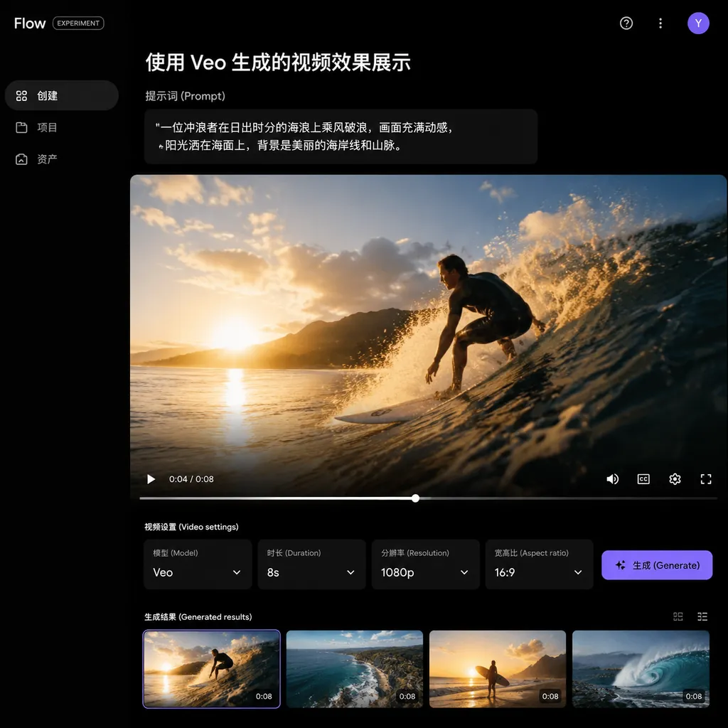This screenshot has height=728, width=728.
Task: Open the help question mark icon
Action: click(x=626, y=23)
